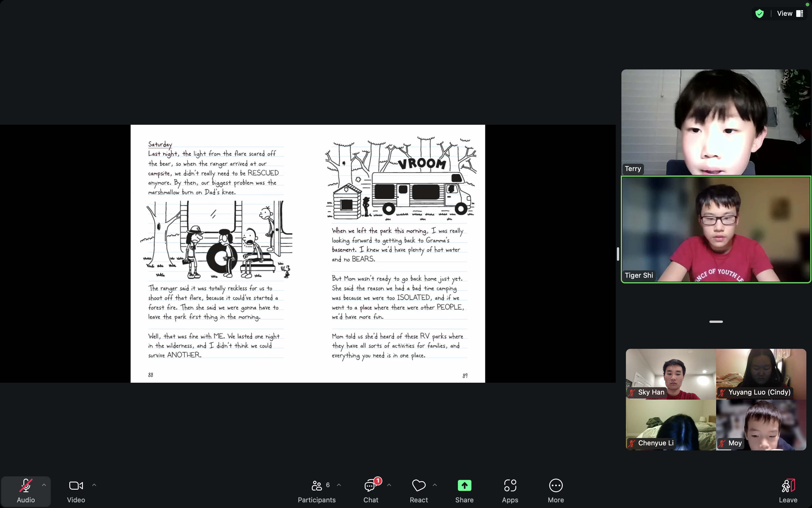The height and width of the screenshot is (508, 812).
Task: Open video options chevron next to Video
Action: pyautogui.click(x=94, y=485)
